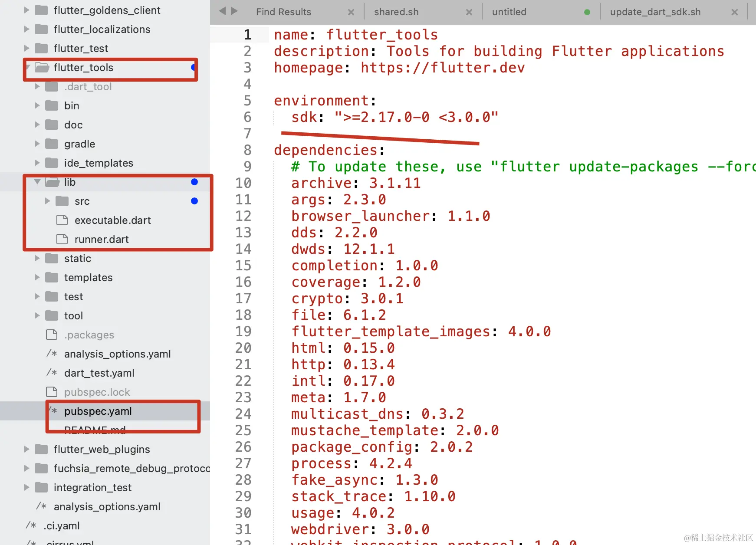Expand the gradle folder
This screenshot has width=756, height=545.
click(x=37, y=144)
